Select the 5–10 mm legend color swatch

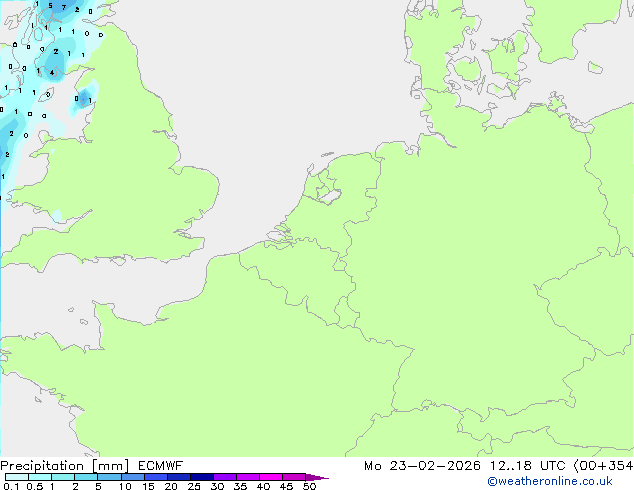tap(110, 477)
